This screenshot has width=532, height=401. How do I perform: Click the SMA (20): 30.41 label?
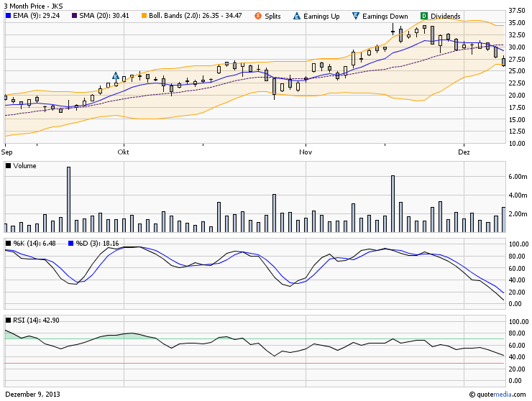(104, 16)
